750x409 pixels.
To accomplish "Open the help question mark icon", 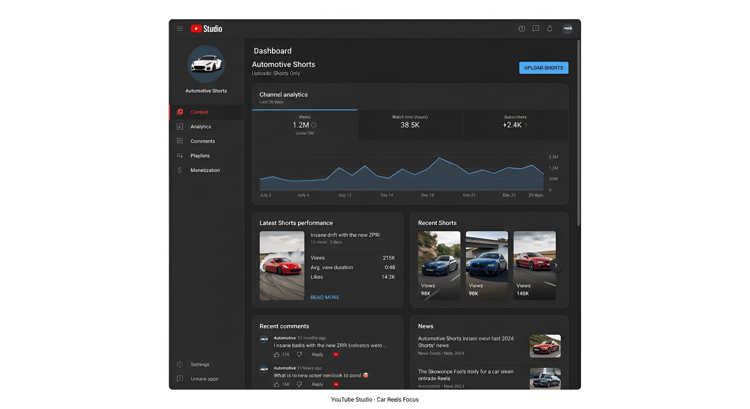I will [521, 29].
